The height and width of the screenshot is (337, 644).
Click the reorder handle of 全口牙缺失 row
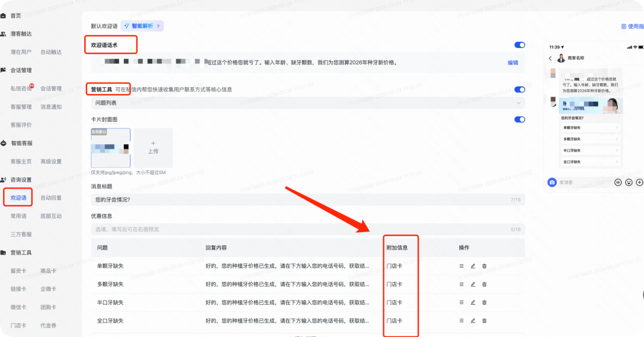pos(461,321)
